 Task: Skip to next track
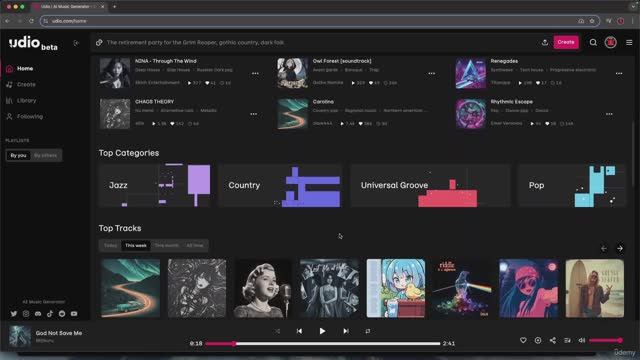tap(346, 331)
